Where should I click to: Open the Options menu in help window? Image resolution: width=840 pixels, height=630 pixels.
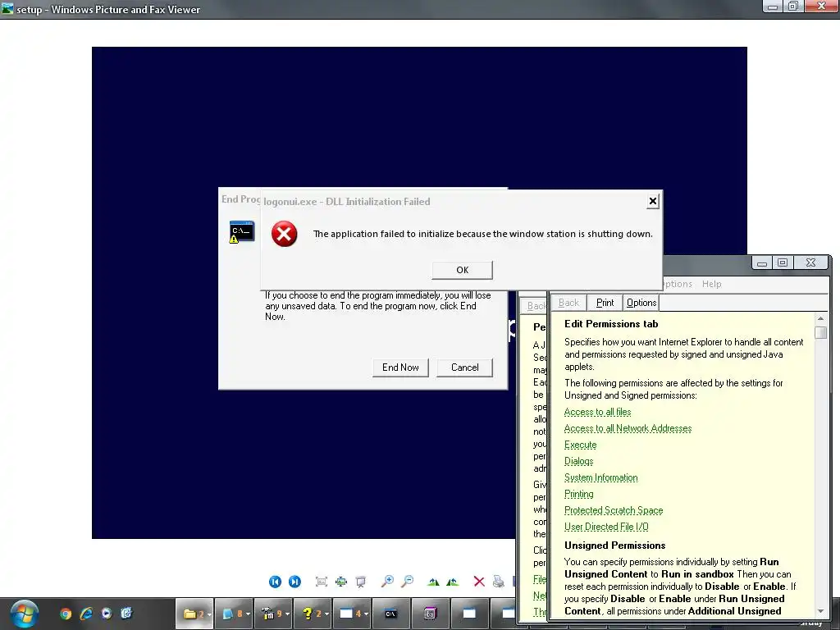point(678,284)
